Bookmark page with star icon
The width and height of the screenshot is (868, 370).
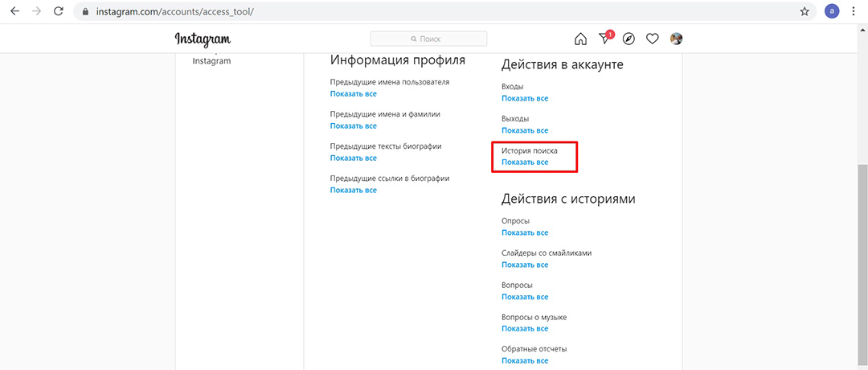tap(805, 12)
